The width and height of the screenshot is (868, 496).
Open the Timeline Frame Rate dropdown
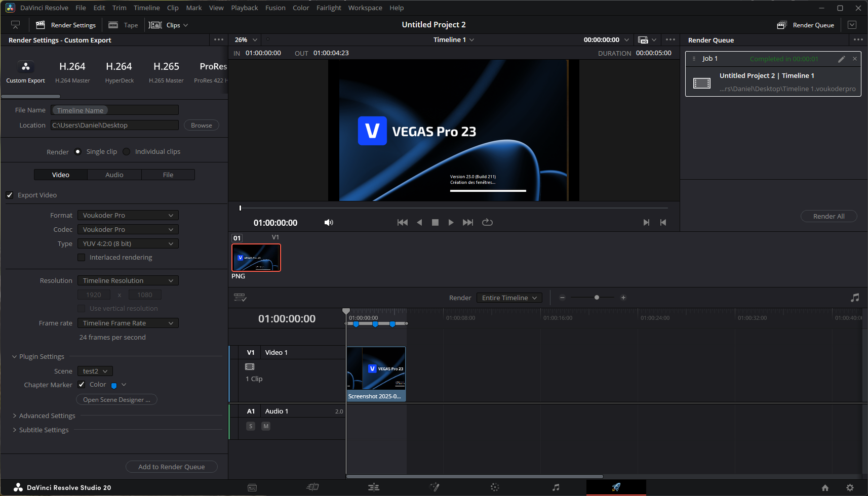click(x=128, y=323)
